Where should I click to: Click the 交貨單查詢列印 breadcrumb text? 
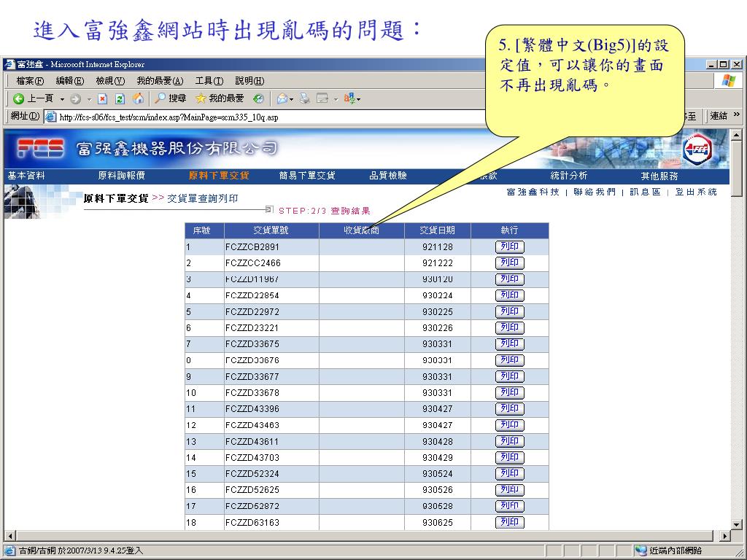tap(203, 198)
